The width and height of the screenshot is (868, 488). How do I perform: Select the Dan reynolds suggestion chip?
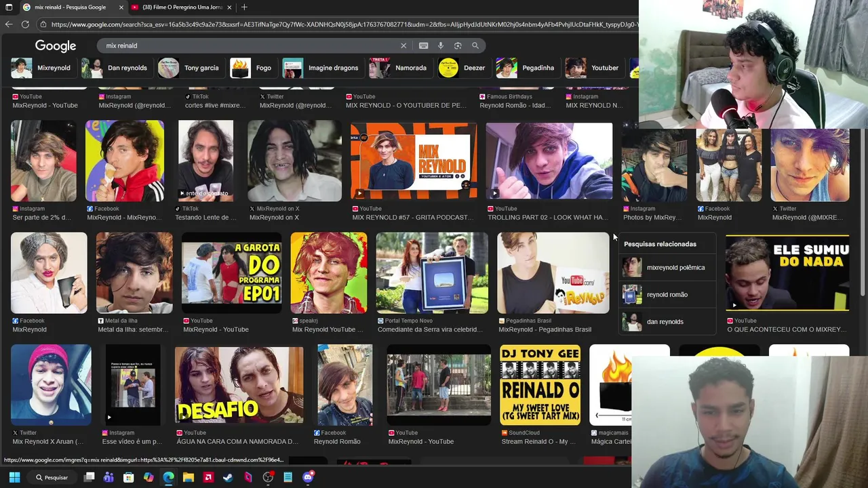click(115, 68)
